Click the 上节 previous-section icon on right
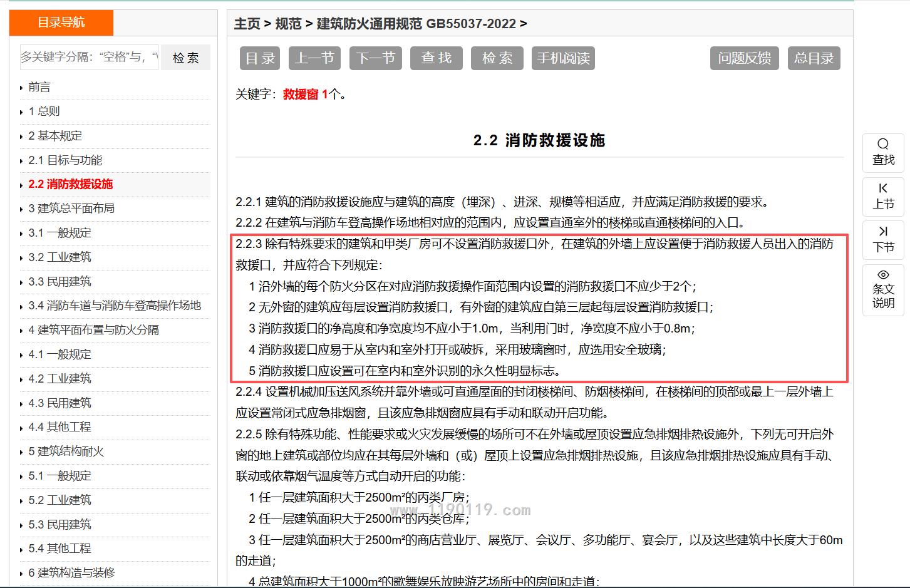This screenshot has height=588, width=910. click(883, 188)
